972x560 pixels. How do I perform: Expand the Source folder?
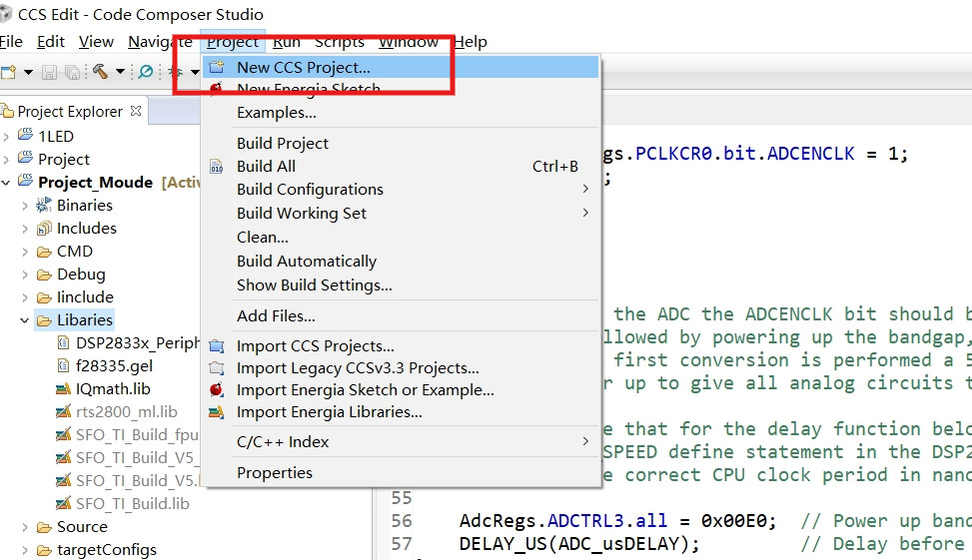[x=25, y=527]
